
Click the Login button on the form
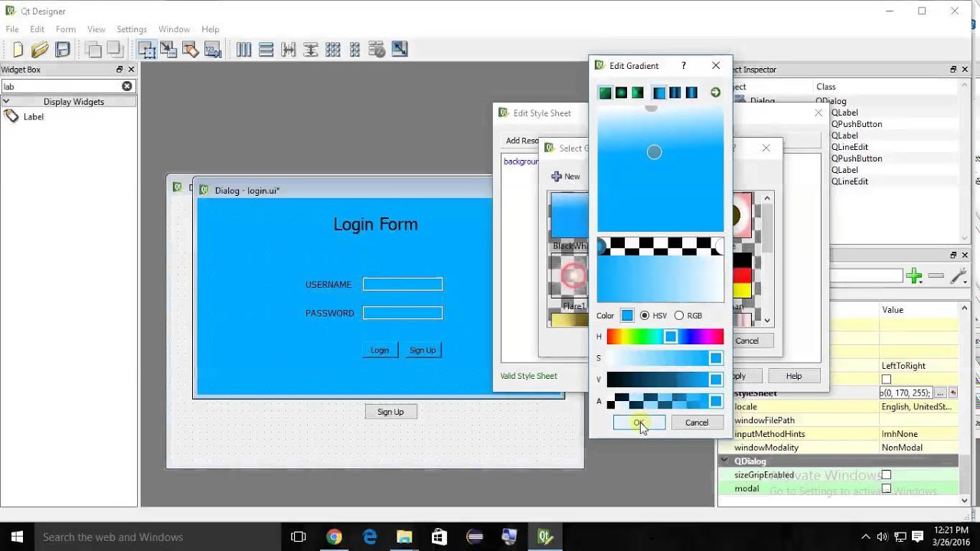[x=380, y=350]
